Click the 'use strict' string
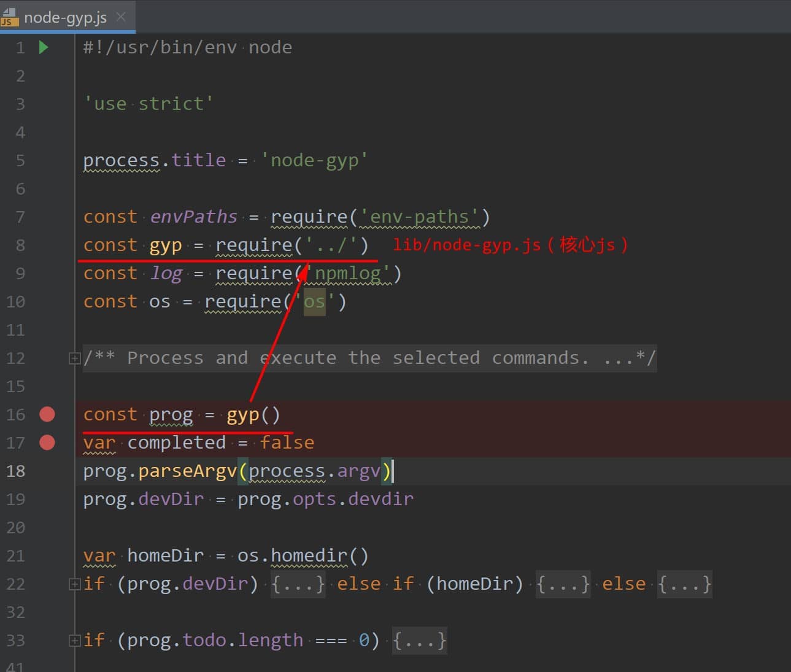The image size is (791, 672). [149, 104]
